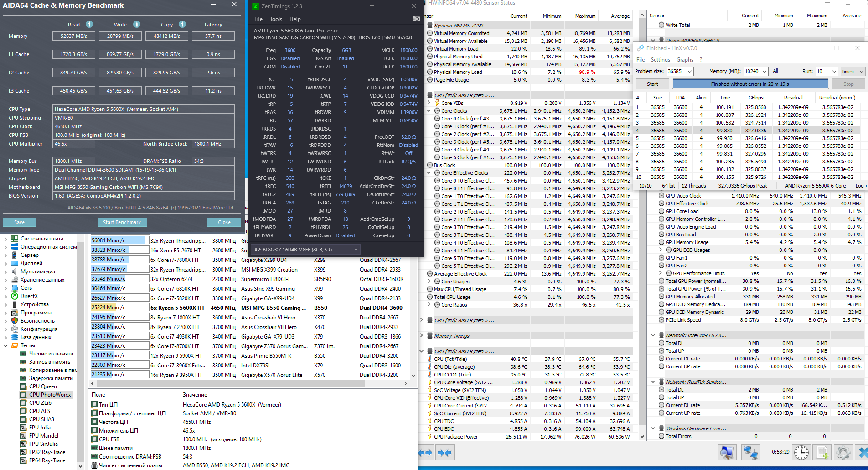The width and height of the screenshot is (868, 470).
Task: Click Start button in LinX
Action: (652, 84)
